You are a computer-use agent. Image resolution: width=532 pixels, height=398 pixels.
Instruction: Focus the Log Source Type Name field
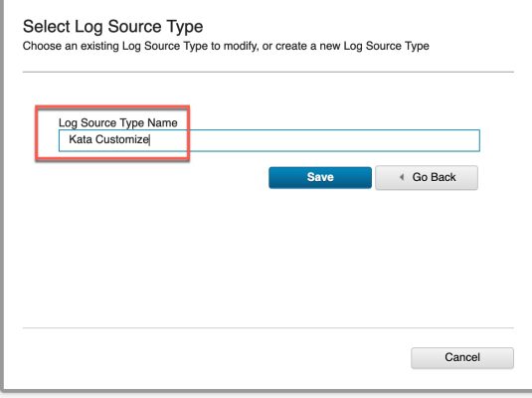[x=269, y=140]
